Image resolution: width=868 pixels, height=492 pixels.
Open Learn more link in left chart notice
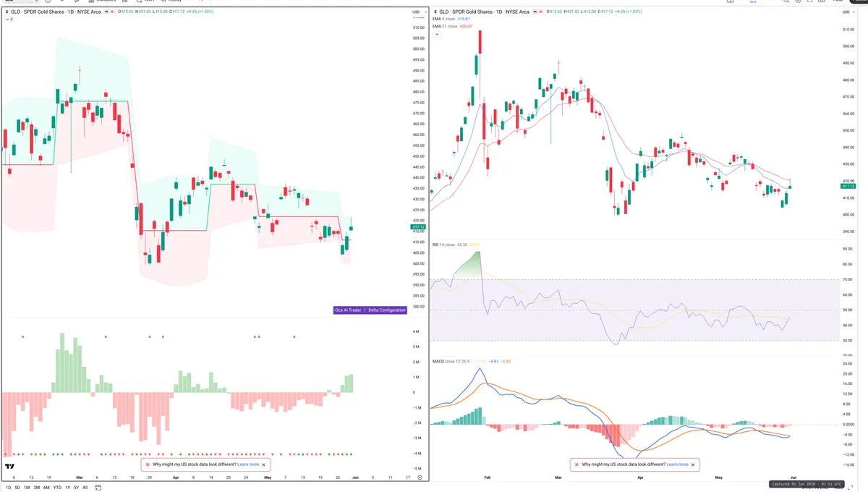248,465
